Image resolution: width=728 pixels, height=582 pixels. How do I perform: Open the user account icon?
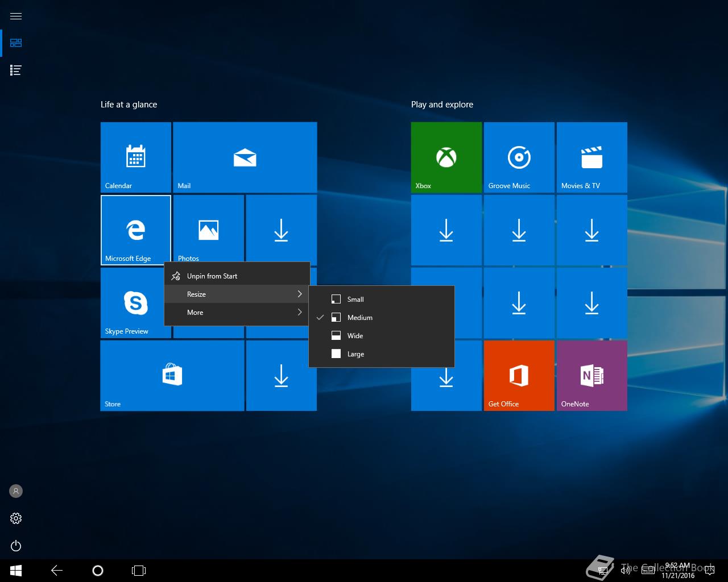pyautogui.click(x=16, y=491)
